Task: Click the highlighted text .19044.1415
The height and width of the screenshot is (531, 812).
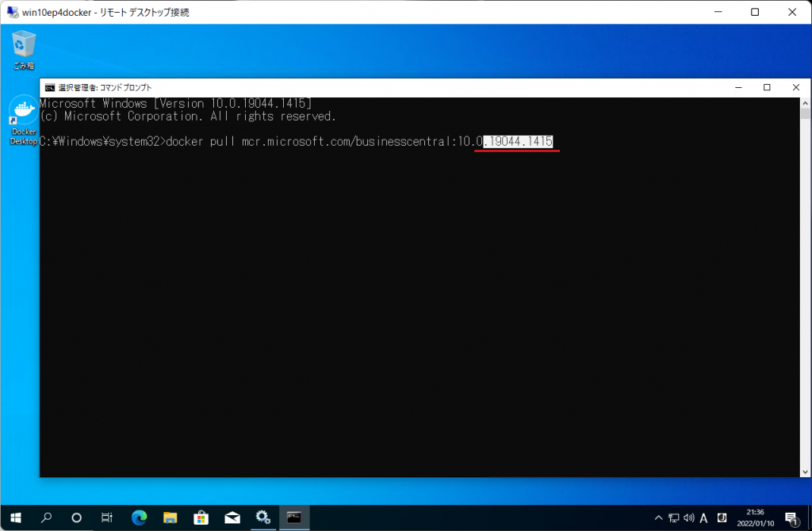Action: click(518, 141)
